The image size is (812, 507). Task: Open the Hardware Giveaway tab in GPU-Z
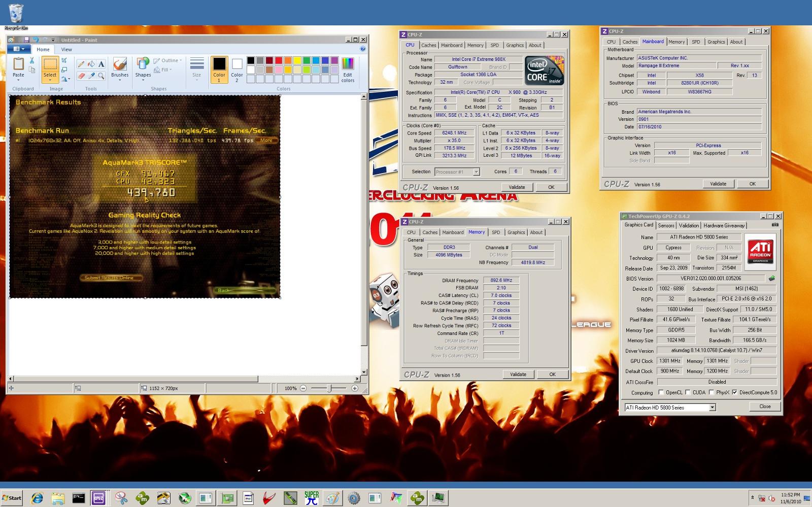(724, 226)
